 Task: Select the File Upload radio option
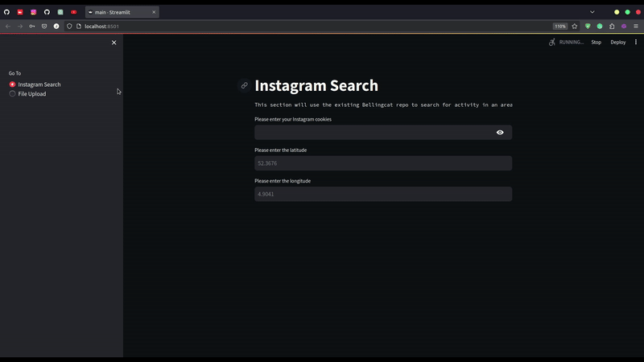click(27, 94)
